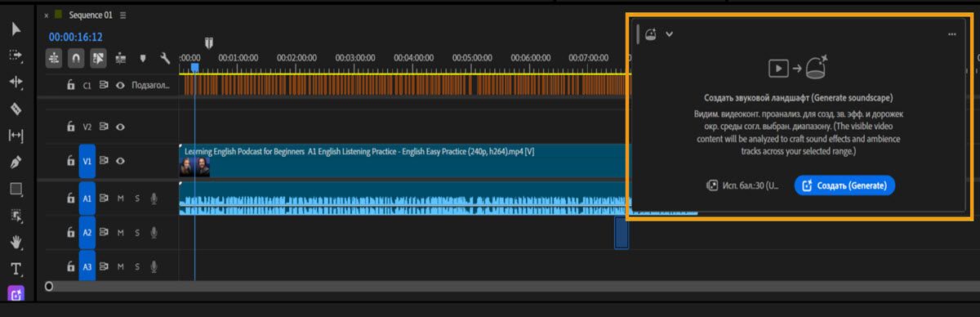The image size is (980, 317).
Task: Toggle Linked Selection button
Action: pos(98,58)
